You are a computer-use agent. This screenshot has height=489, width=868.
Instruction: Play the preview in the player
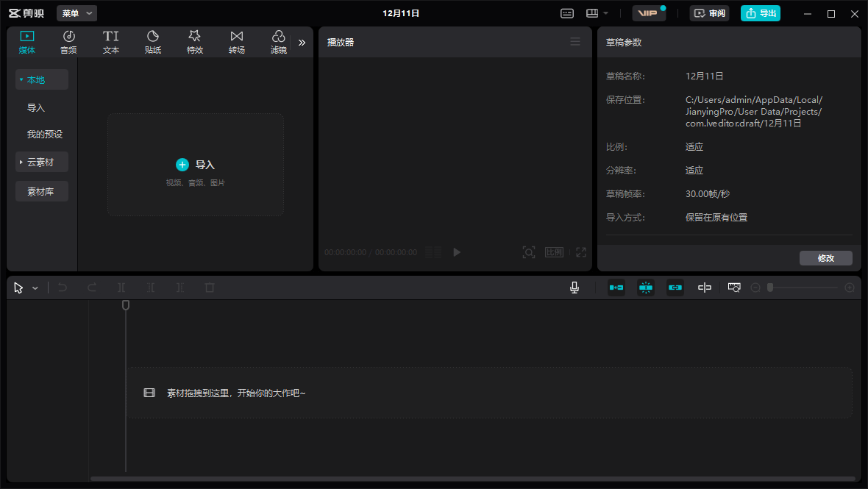pos(457,252)
